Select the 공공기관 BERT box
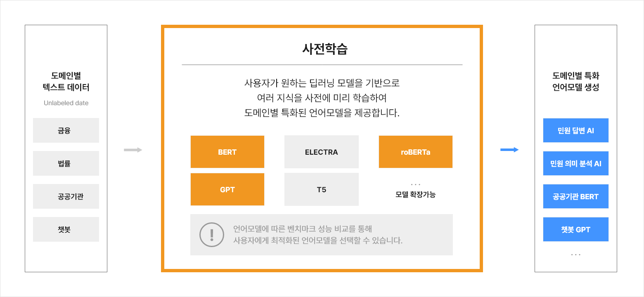Screen dimensions: 644x297 pyautogui.click(x=575, y=196)
